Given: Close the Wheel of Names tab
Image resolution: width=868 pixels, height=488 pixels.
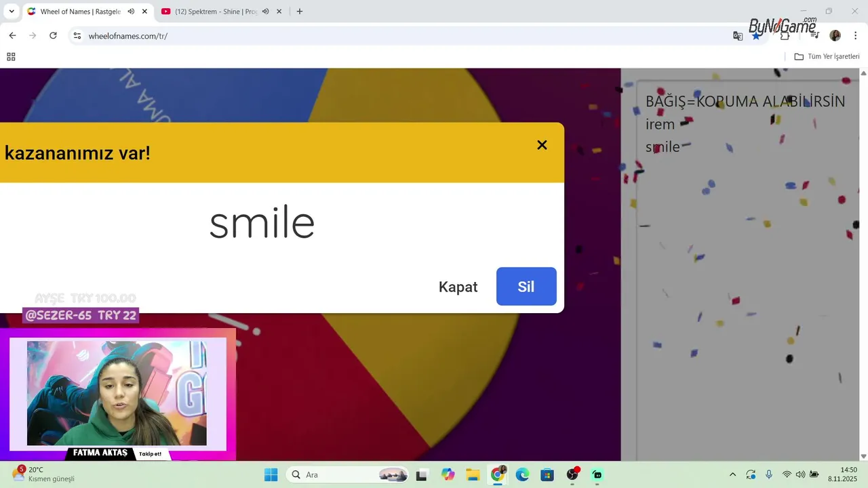Looking at the screenshot, I should click(144, 12).
